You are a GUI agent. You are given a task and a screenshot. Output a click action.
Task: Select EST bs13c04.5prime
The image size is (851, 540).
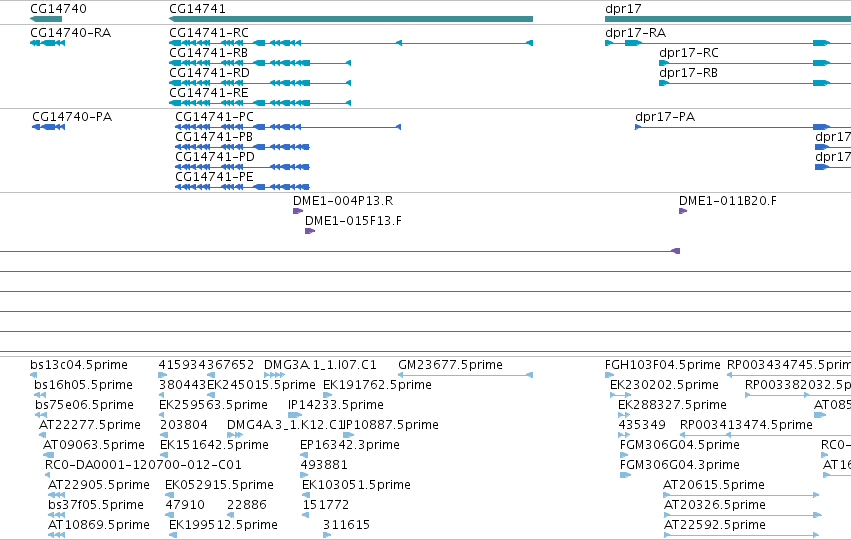click(x=79, y=365)
